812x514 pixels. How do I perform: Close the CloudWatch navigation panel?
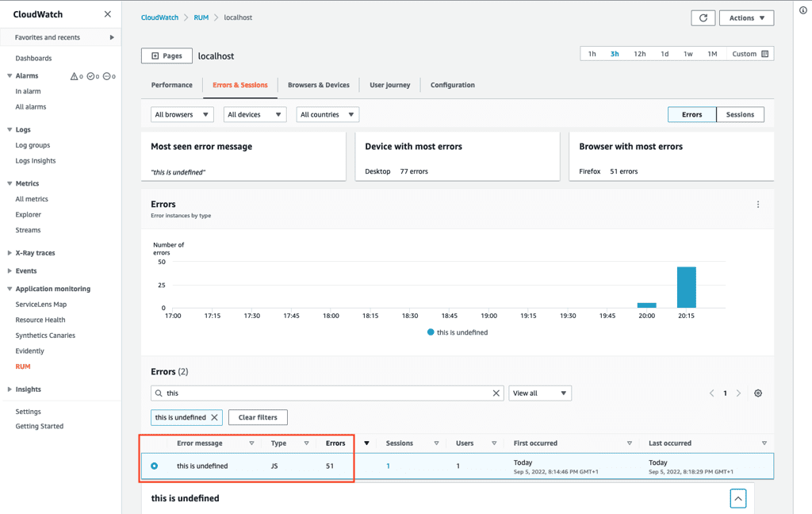(108, 14)
